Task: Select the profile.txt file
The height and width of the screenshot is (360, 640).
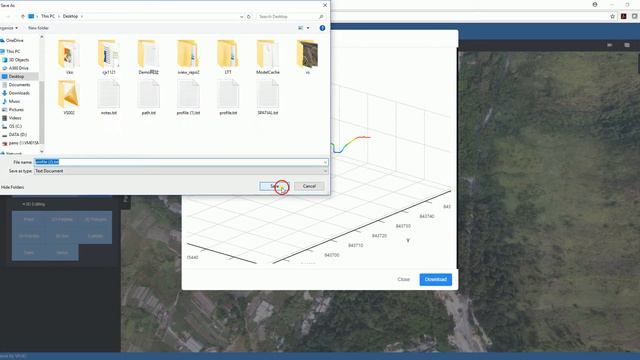Action: [228, 97]
